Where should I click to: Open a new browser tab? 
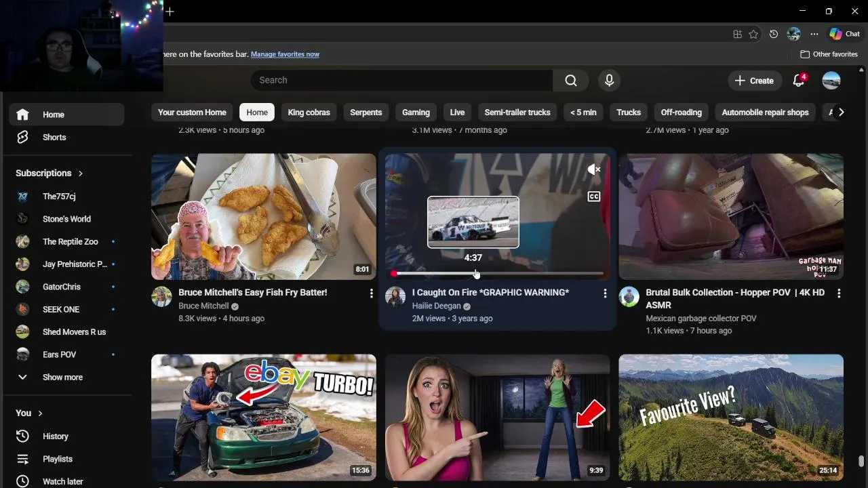pyautogui.click(x=170, y=12)
